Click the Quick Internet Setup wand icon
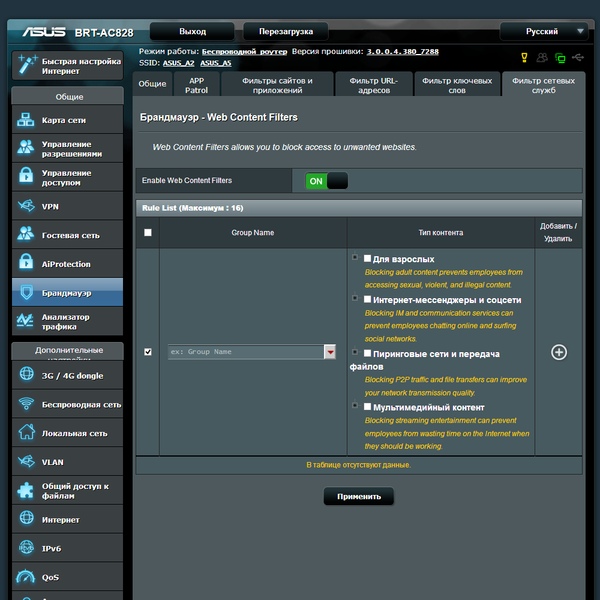This screenshot has height=600, width=600. point(27,65)
